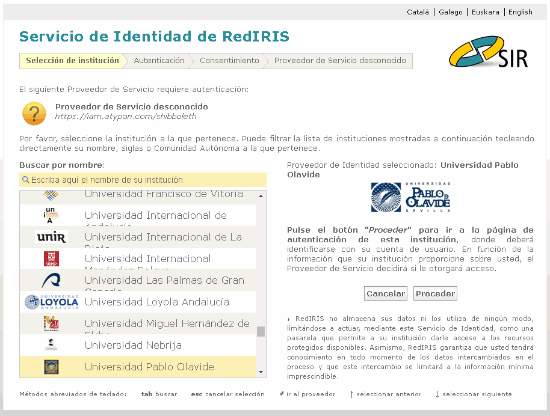
Task: Click the 'ir al proveedor' shortcut hint
Action: [x=307, y=394]
